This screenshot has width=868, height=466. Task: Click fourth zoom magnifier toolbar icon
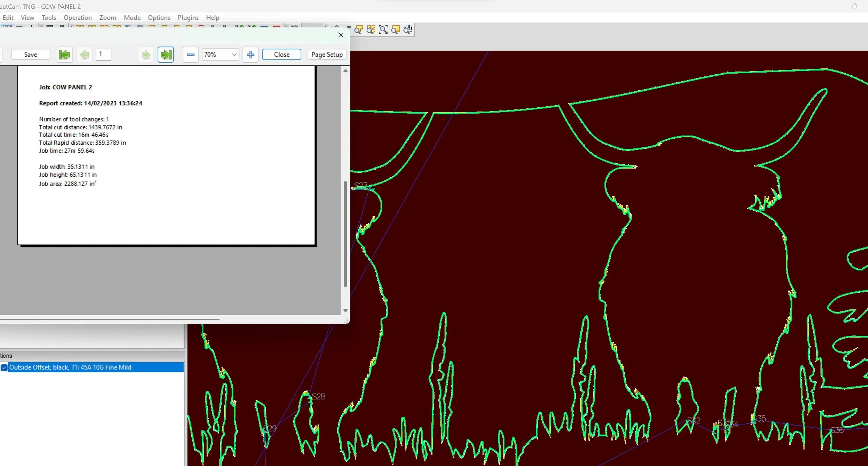point(395,30)
